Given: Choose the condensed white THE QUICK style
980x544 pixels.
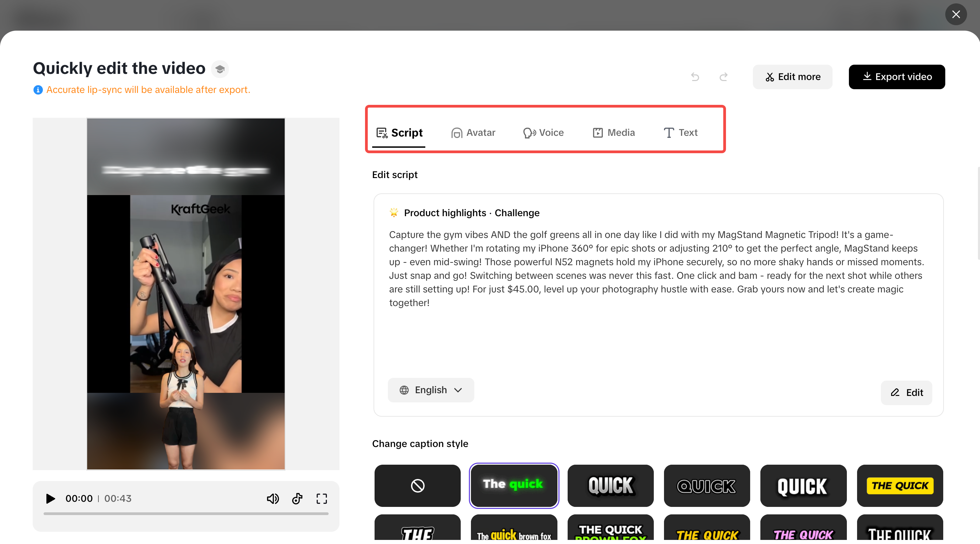Looking at the screenshot, I should tap(900, 527).
